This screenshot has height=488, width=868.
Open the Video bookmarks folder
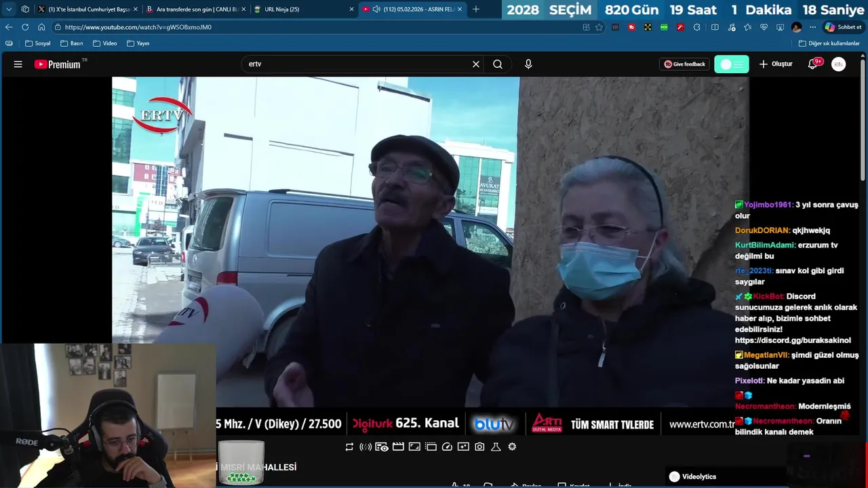(x=105, y=43)
